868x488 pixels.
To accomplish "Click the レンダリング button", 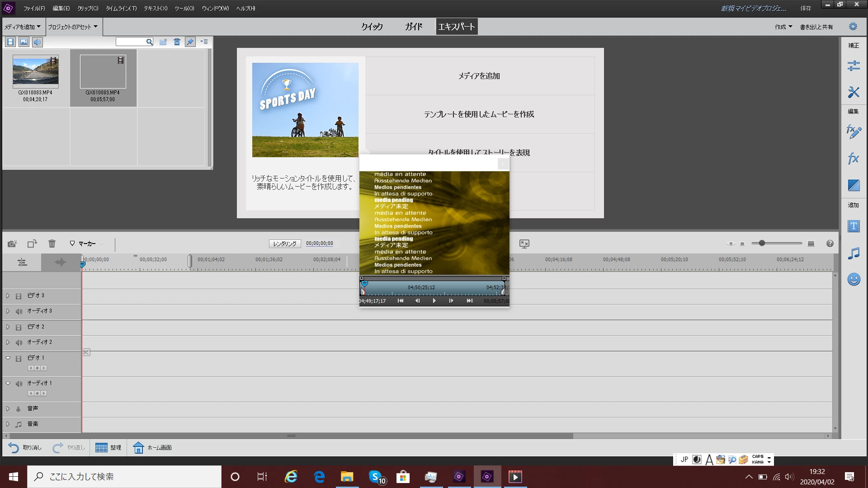I will click(285, 244).
